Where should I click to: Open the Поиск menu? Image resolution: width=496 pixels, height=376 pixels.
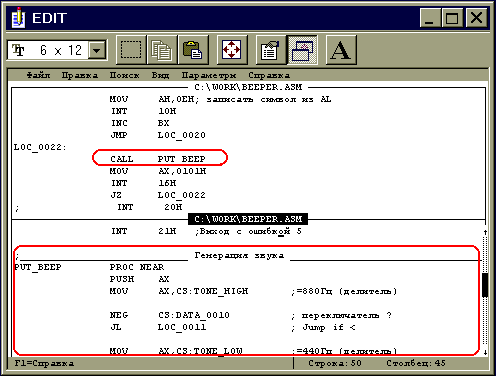(x=124, y=75)
